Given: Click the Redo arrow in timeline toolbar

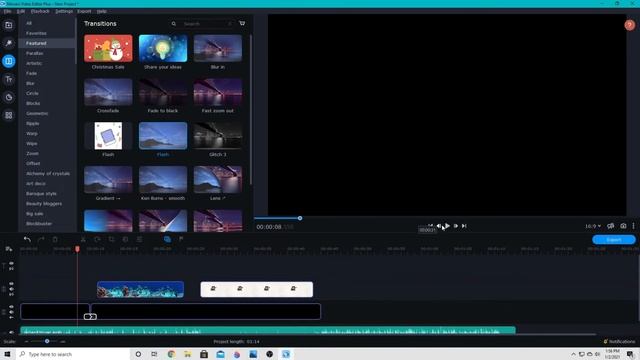Looking at the screenshot, I should (41, 239).
